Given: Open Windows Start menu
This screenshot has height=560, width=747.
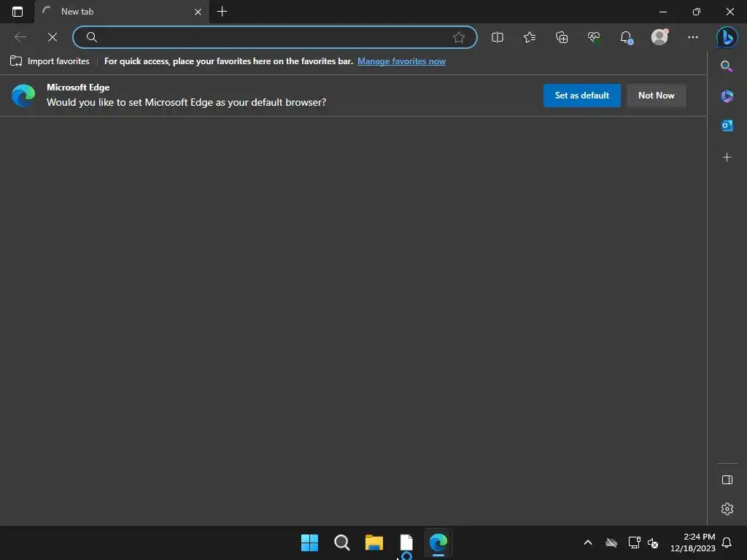Looking at the screenshot, I should 309,542.
